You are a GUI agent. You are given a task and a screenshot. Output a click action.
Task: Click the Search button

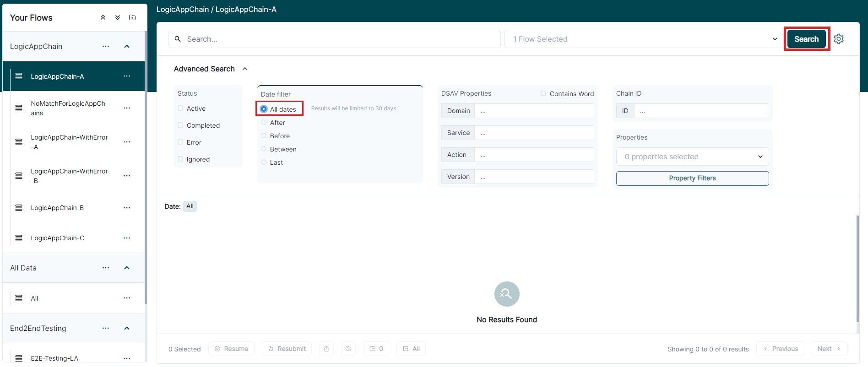click(807, 39)
